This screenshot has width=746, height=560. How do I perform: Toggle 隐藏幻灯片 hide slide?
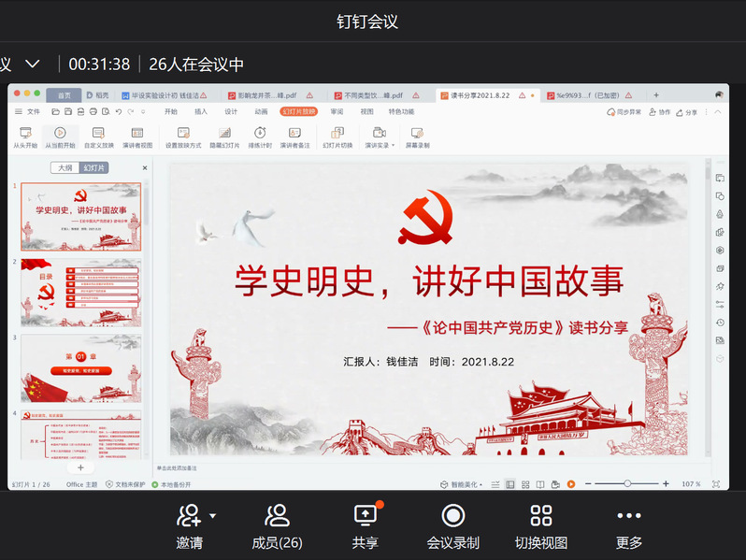(x=224, y=137)
